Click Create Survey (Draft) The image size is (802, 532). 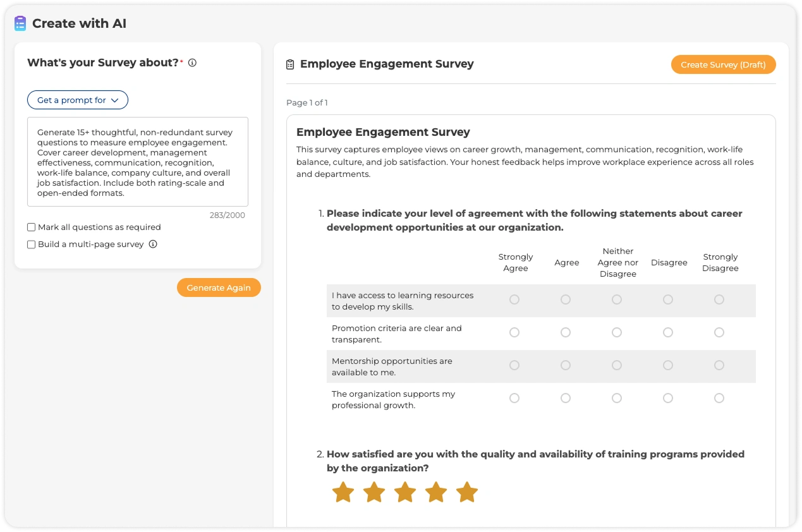click(723, 64)
